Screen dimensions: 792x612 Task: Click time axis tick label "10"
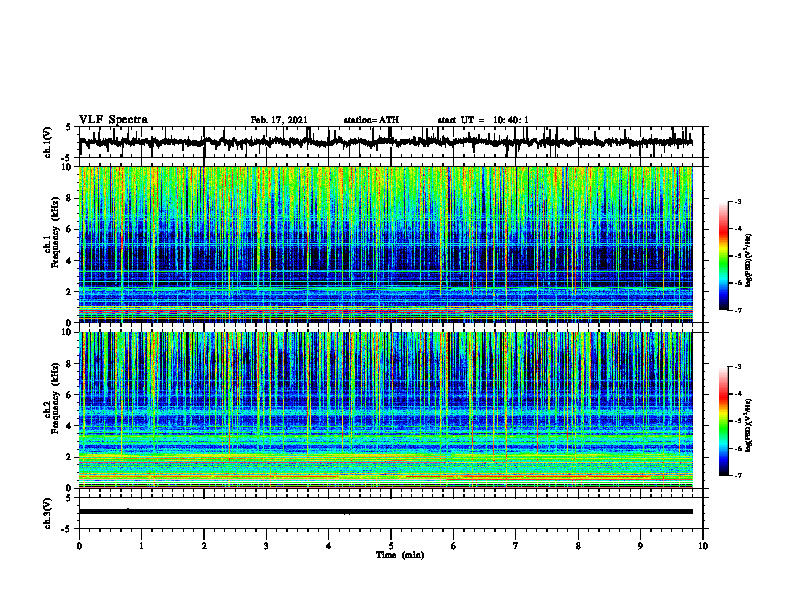click(x=703, y=546)
